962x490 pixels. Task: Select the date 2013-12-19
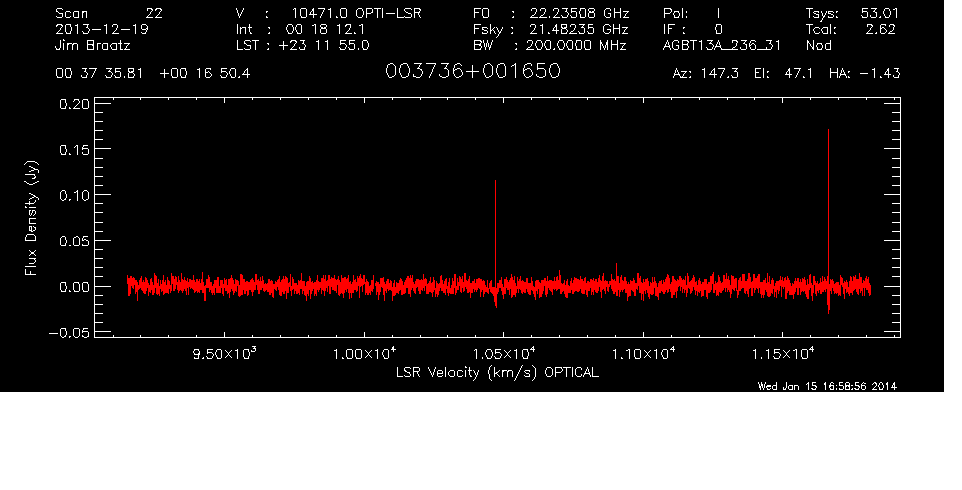[102, 29]
